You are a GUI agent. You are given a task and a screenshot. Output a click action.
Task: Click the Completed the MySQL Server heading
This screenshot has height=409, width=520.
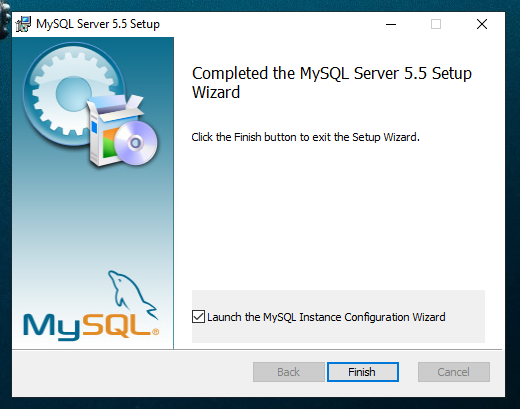(x=332, y=83)
